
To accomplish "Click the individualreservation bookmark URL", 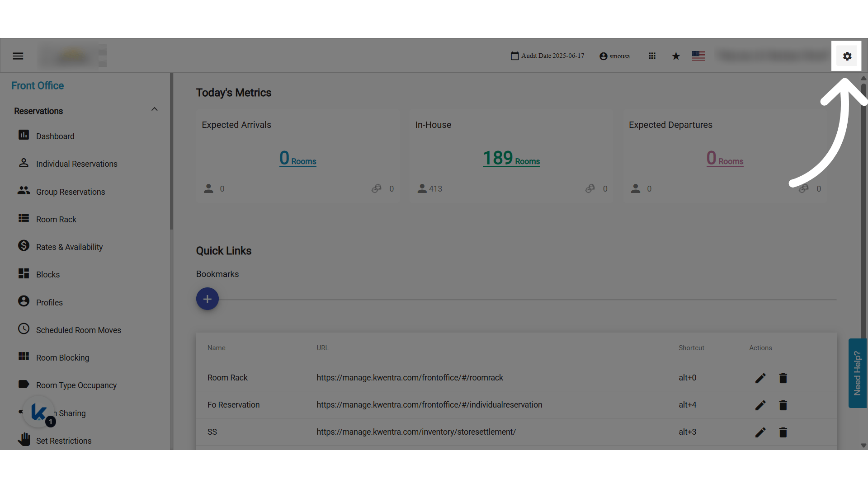I will tap(429, 404).
